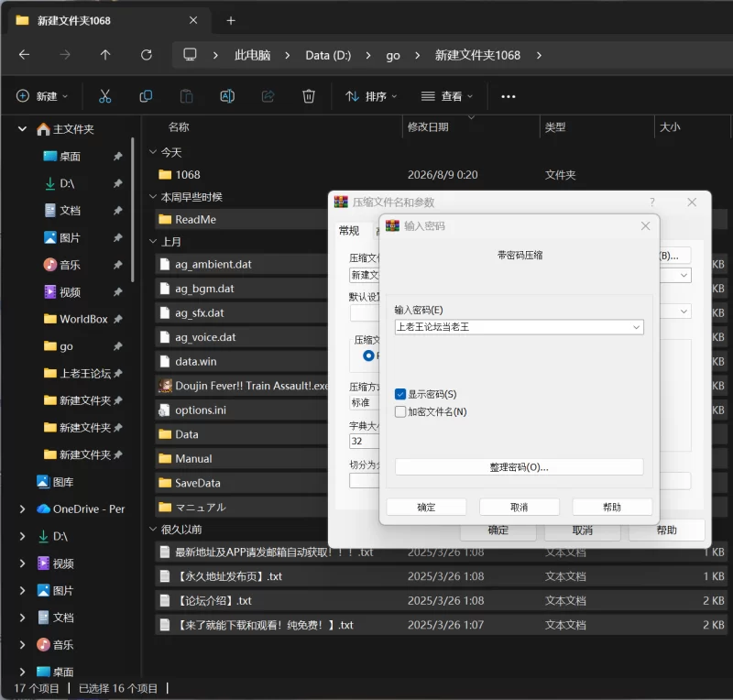This screenshot has width=733, height=700.
Task: Open 音乐 pinned item in sidebar
Action: [x=71, y=265]
